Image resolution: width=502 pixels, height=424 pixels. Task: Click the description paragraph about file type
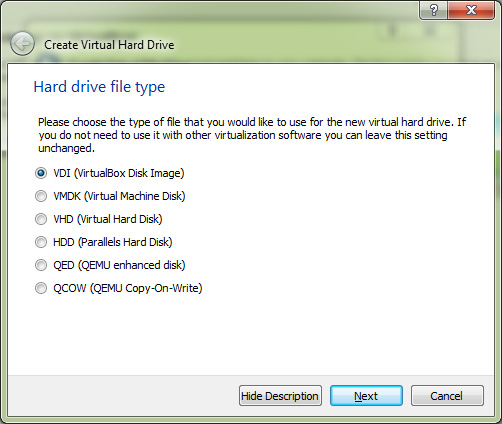pyautogui.click(x=252, y=135)
